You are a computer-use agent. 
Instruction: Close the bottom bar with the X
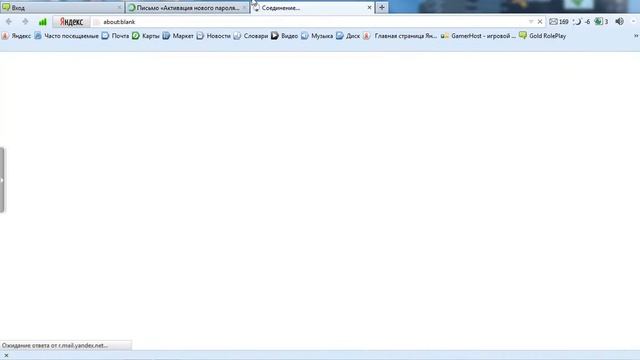6,356
